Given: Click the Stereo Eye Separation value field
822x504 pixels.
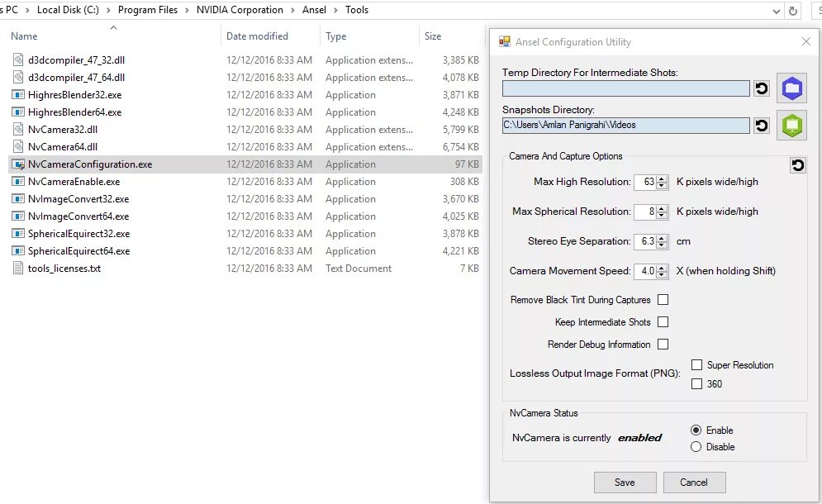Looking at the screenshot, I should (x=645, y=241).
